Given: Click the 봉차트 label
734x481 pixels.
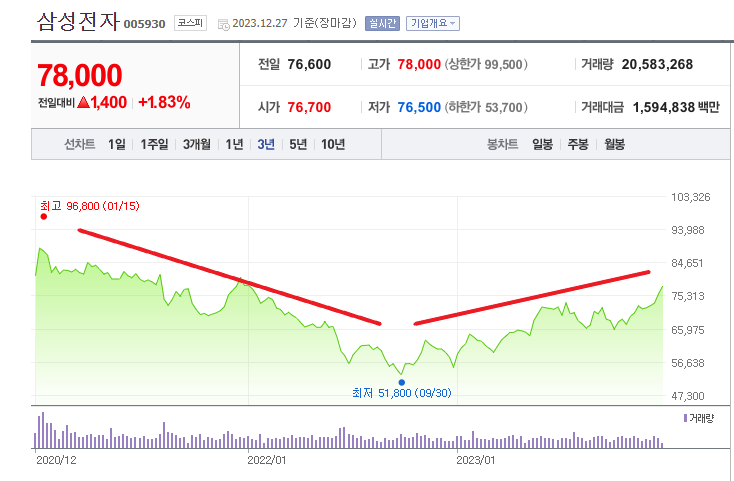Looking at the screenshot, I should (x=502, y=144).
